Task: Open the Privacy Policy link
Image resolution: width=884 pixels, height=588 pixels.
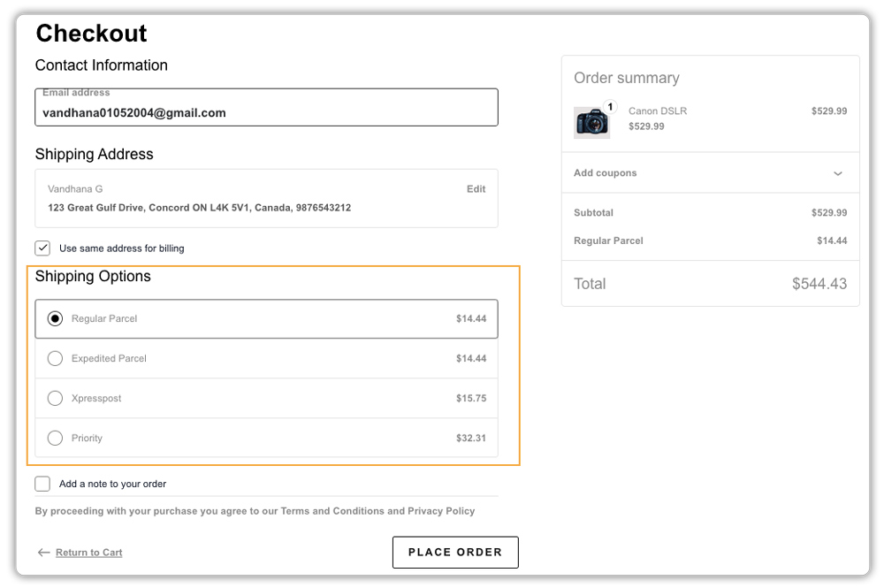Action: (441, 511)
